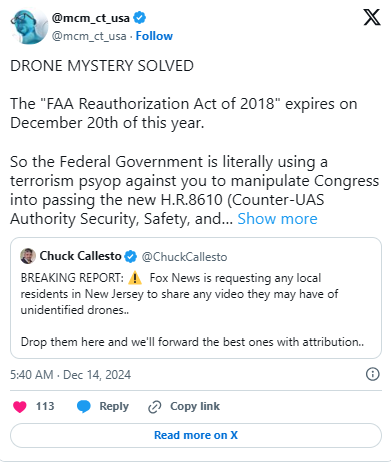
Task: Click the warning emoji in quoted tweet
Action: [135, 278]
